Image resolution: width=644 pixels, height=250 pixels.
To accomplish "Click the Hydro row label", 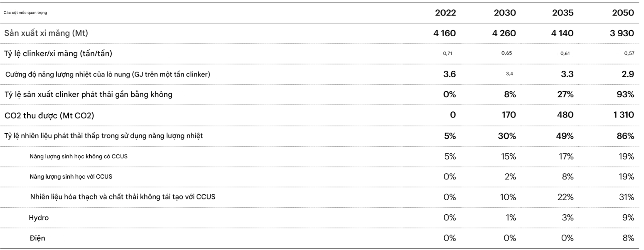I will [39, 218].
